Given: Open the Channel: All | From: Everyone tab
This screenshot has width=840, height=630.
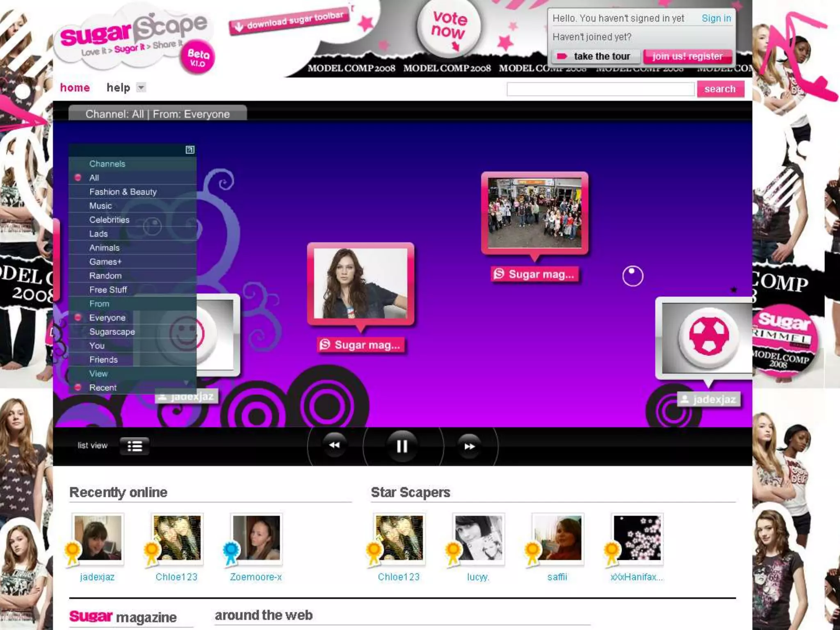Looking at the screenshot, I should (x=157, y=114).
